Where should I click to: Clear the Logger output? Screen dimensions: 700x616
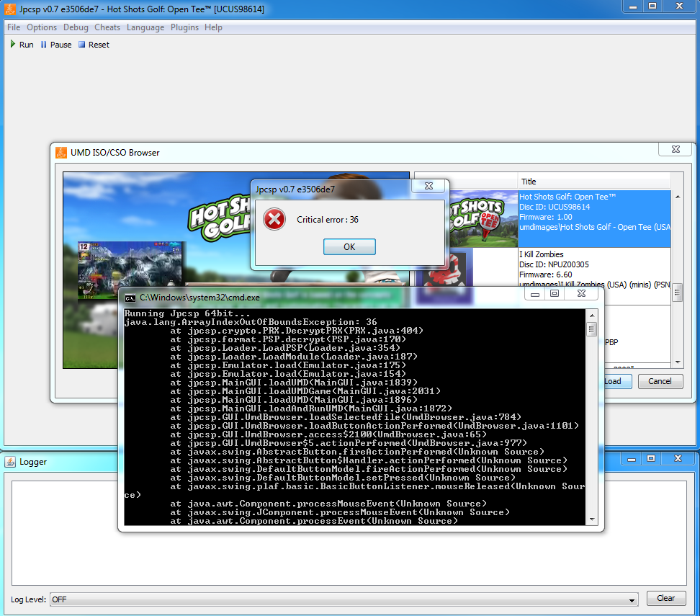[x=665, y=598]
